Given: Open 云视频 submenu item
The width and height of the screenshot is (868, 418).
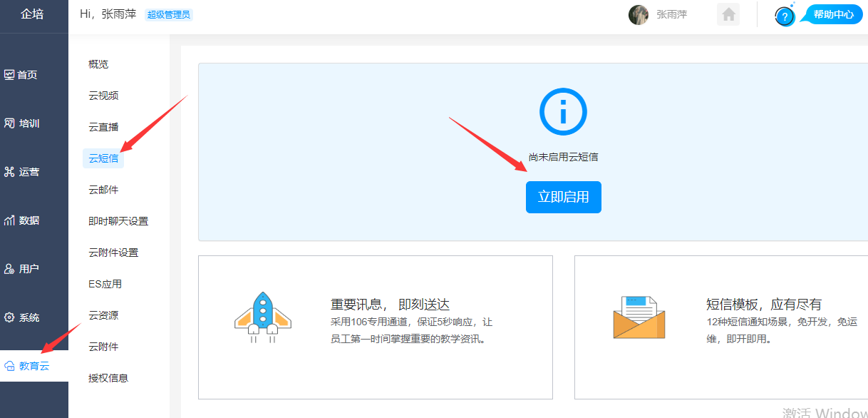Looking at the screenshot, I should (103, 96).
